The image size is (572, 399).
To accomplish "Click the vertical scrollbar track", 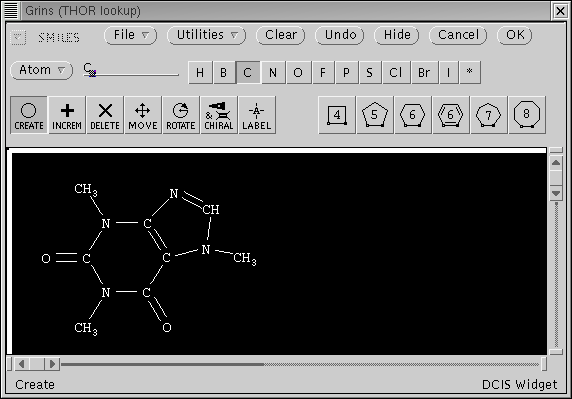I will [x=556, y=275].
